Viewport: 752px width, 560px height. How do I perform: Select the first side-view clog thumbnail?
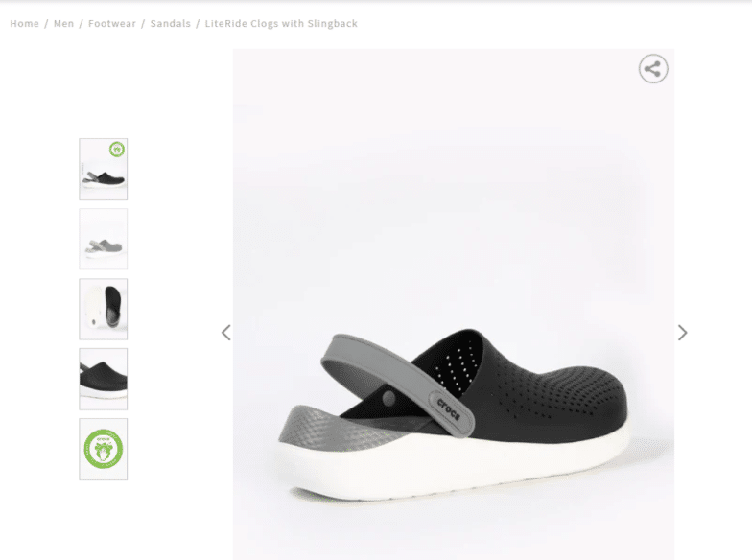coord(104,169)
